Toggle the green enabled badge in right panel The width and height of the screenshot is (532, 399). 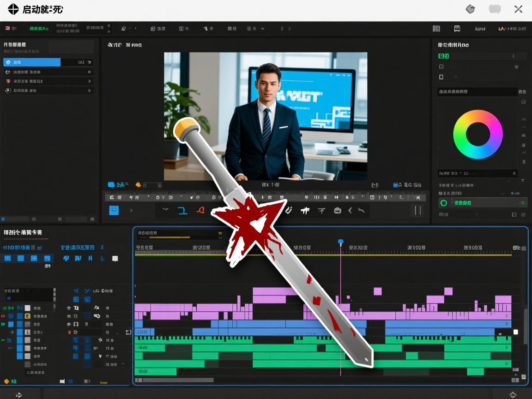(443, 56)
